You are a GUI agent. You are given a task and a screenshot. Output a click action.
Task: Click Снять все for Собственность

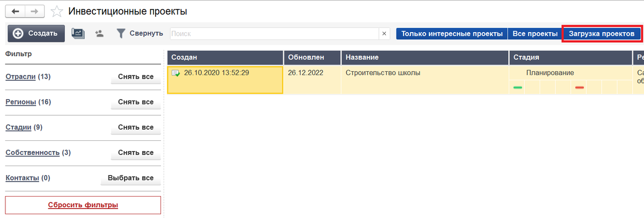(x=136, y=153)
